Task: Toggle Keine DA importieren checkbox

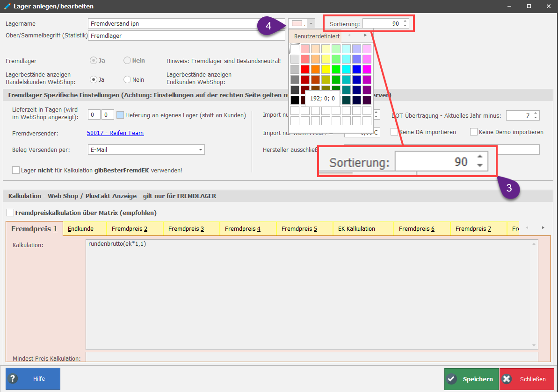Action: point(394,132)
